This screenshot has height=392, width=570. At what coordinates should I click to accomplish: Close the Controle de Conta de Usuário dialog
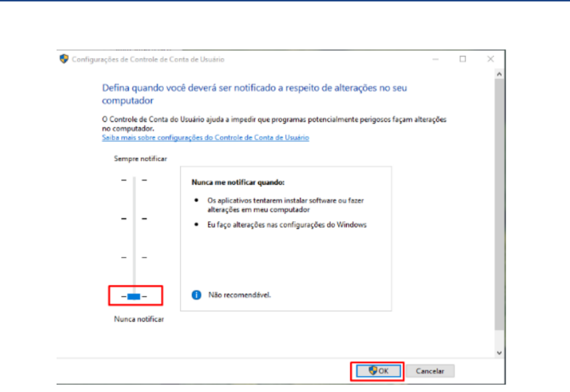(490, 59)
